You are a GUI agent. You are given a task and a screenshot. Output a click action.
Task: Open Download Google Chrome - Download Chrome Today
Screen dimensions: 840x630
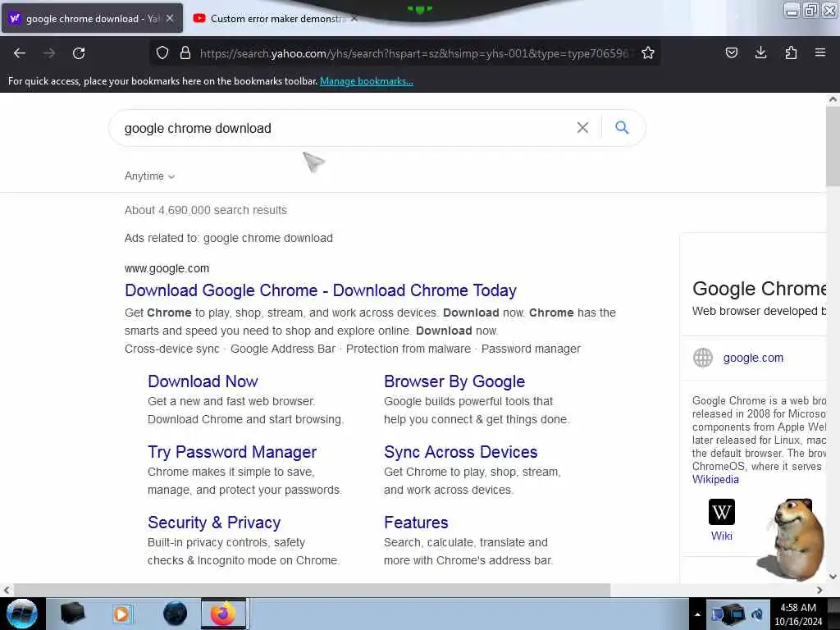tap(321, 290)
